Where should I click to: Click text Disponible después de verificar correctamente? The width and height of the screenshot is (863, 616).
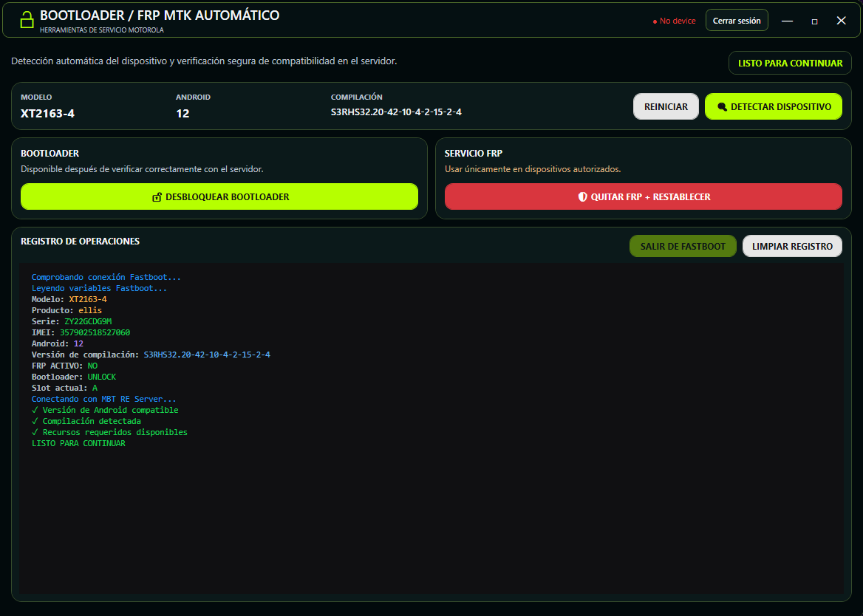(142, 169)
